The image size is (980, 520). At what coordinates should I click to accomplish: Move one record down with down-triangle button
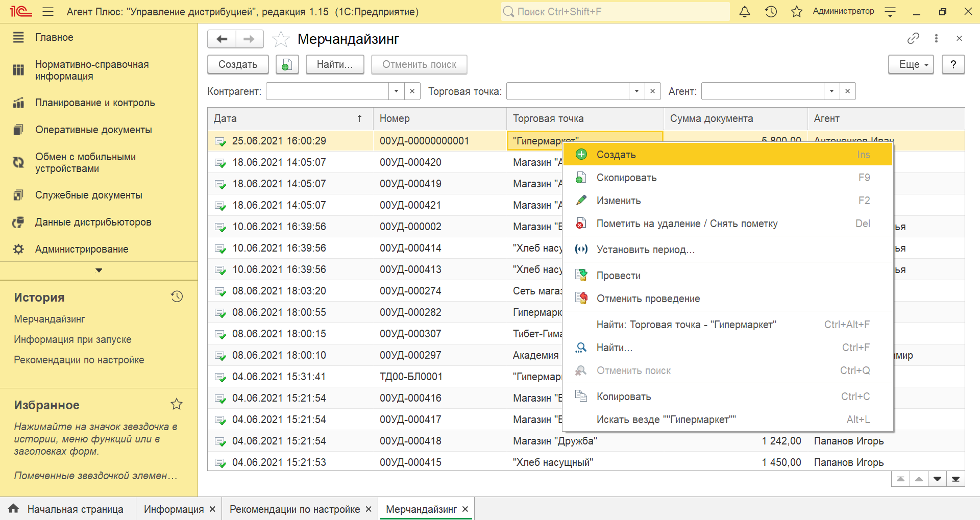pos(937,479)
